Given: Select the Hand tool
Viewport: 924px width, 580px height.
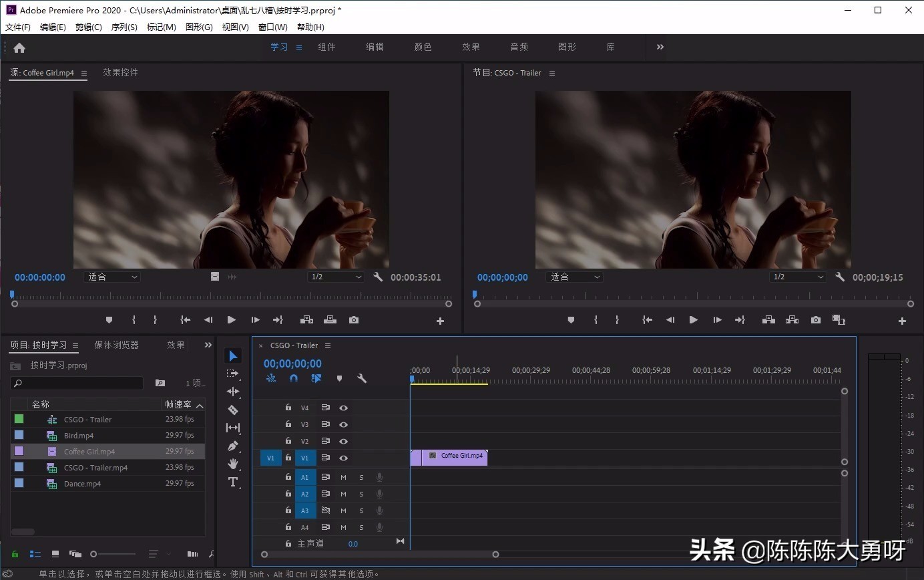Looking at the screenshot, I should click(x=233, y=464).
